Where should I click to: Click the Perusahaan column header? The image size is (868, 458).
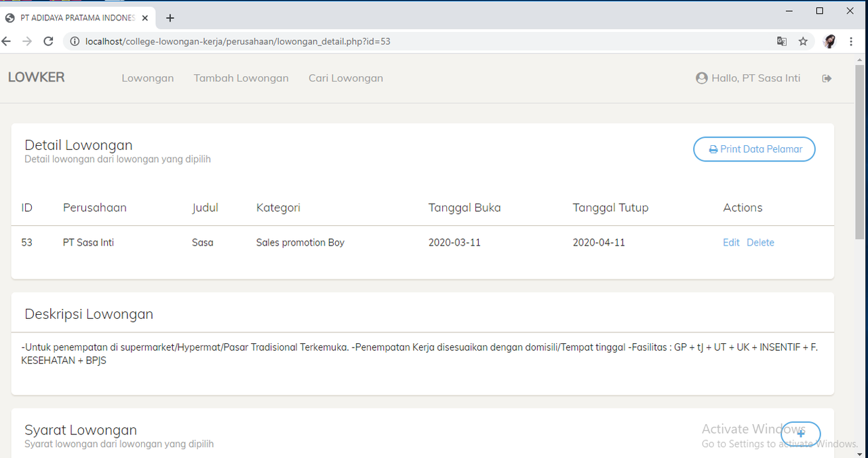tap(95, 208)
